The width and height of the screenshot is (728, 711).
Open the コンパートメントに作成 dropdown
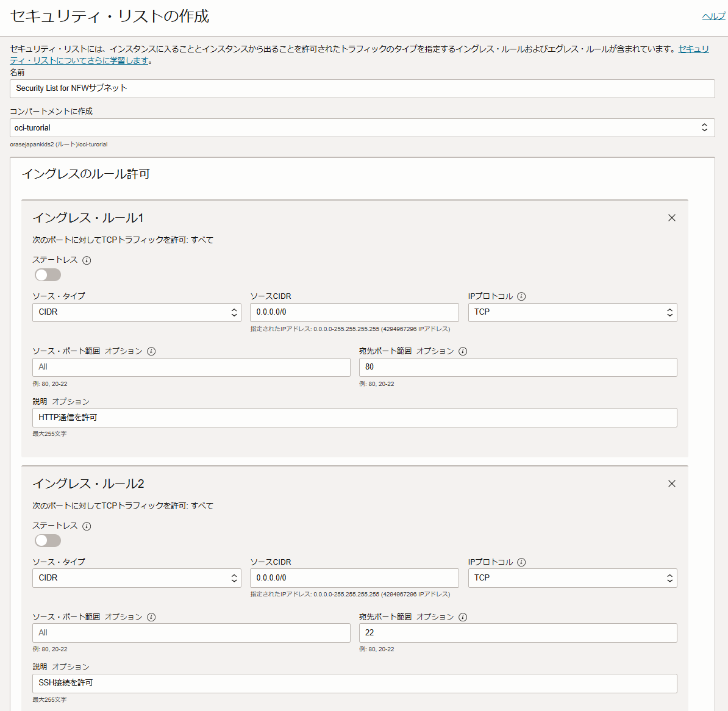click(x=362, y=128)
